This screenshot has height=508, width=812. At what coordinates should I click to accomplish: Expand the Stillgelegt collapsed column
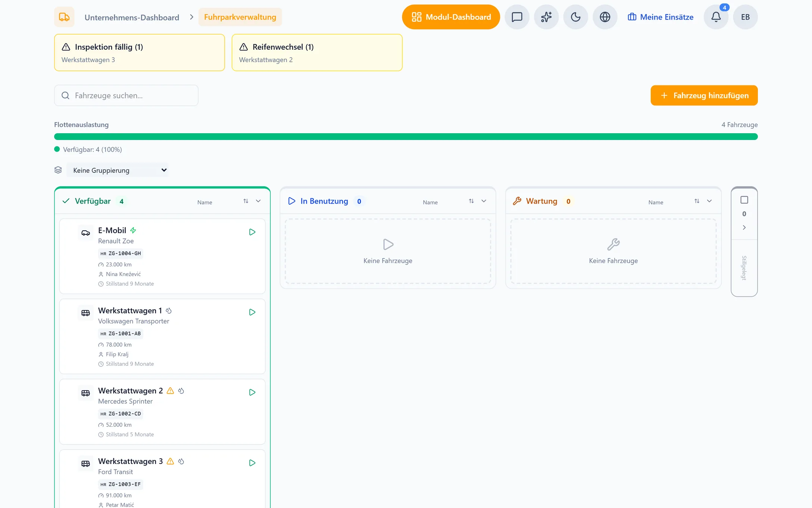(744, 227)
